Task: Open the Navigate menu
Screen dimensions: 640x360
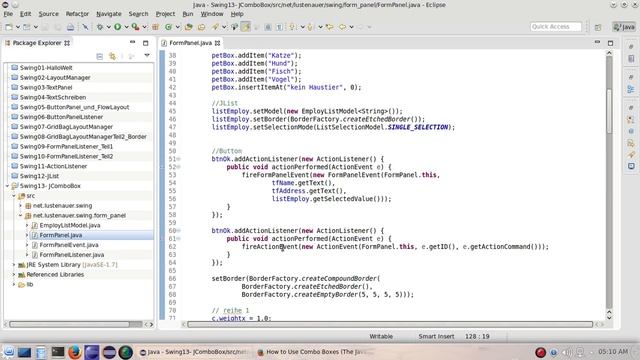Action: click(109, 14)
